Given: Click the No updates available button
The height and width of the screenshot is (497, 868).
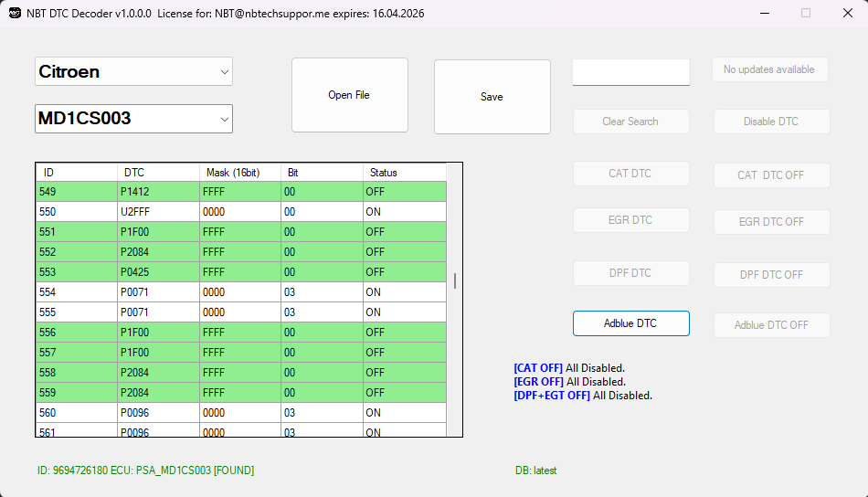Looking at the screenshot, I should [x=769, y=69].
